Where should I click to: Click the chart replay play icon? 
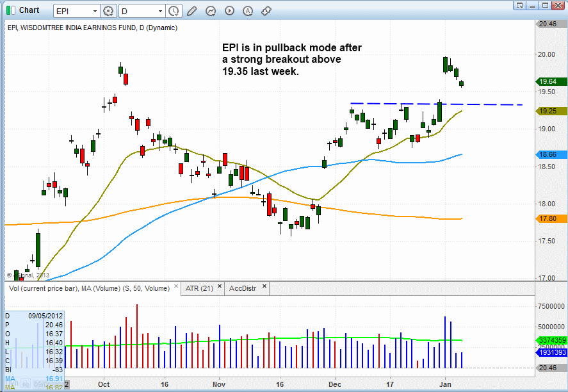click(x=229, y=11)
